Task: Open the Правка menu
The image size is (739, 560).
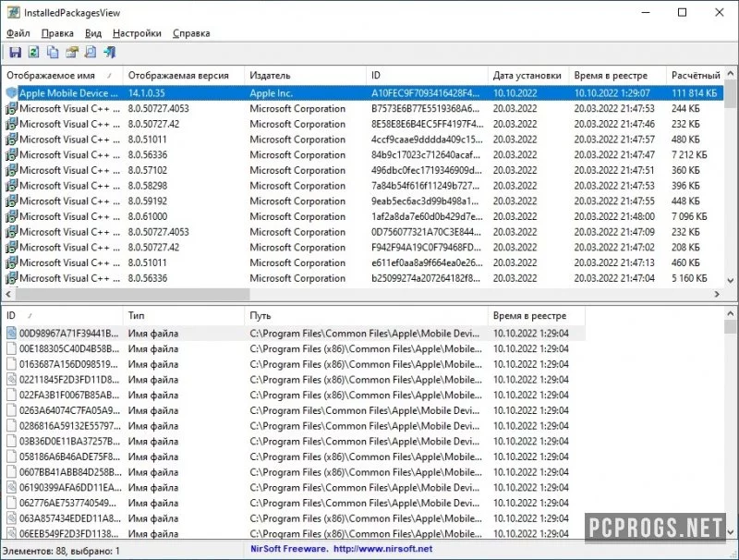Action: [57, 33]
